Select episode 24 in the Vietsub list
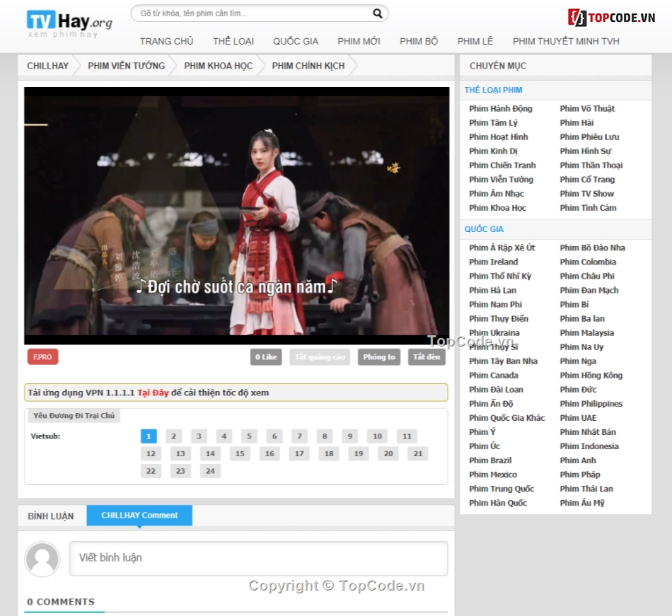The width and height of the screenshot is (672, 616). click(x=210, y=470)
